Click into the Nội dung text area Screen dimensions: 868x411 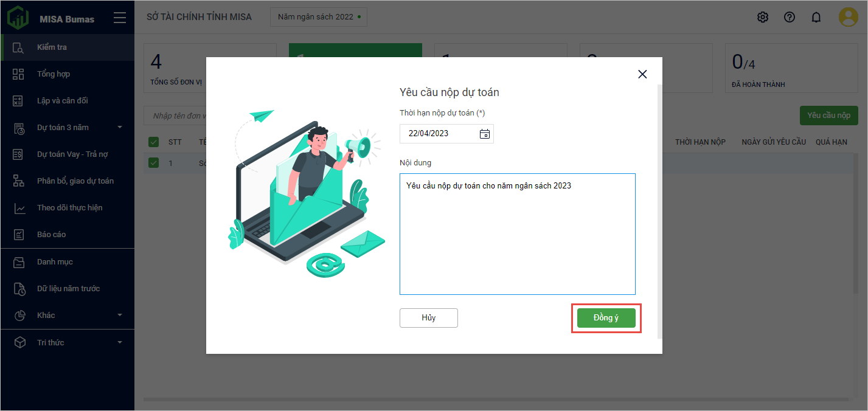click(518, 234)
